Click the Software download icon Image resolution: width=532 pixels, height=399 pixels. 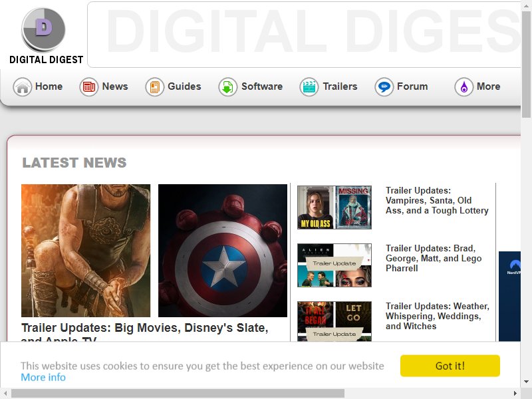tap(227, 87)
